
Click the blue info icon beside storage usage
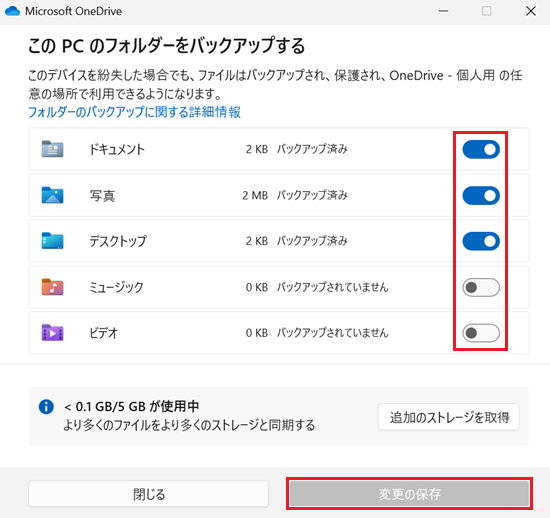click(46, 407)
